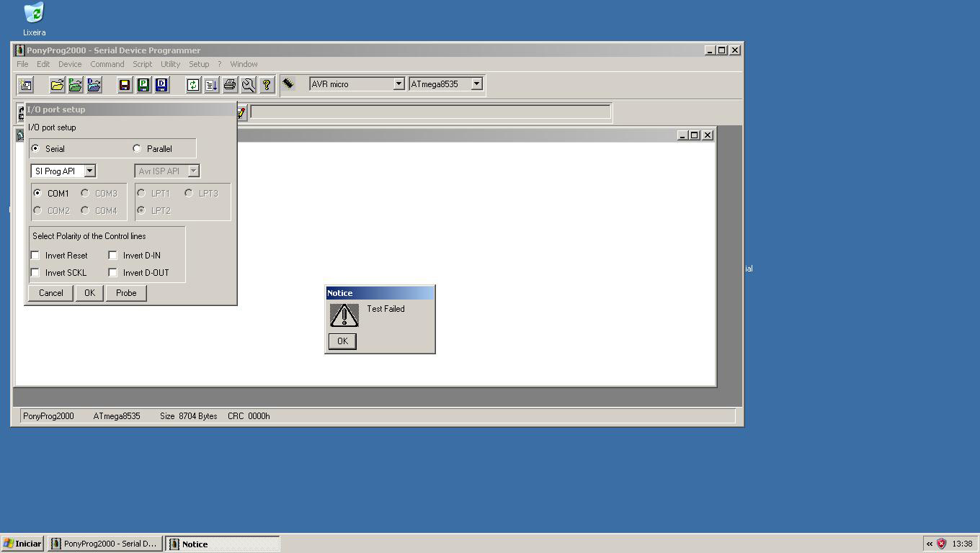Click "CRC 0000h" in status bar
Image resolution: width=980 pixels, height=553 pixels.
coord(249,416)
